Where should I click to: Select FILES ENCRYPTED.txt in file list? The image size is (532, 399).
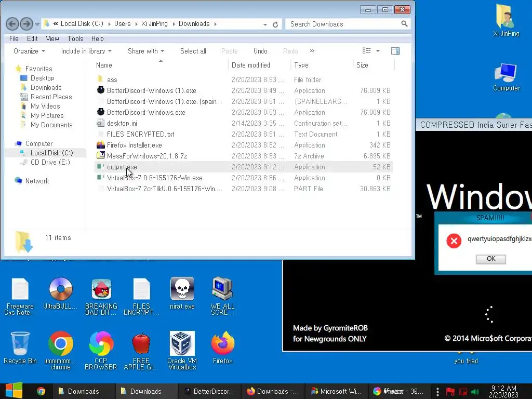tap(243, 134)
